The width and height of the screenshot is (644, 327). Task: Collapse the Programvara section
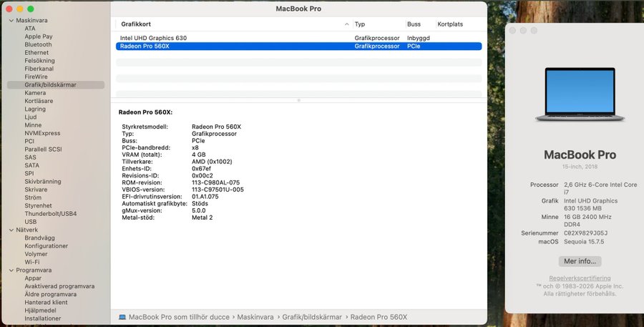coord(10,270)
